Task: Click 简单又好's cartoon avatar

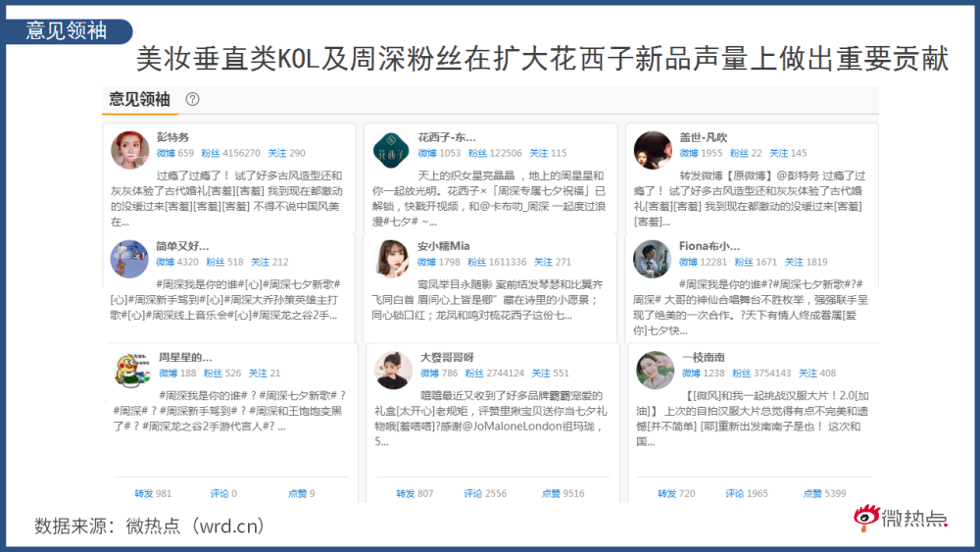Action: (129, 259)
